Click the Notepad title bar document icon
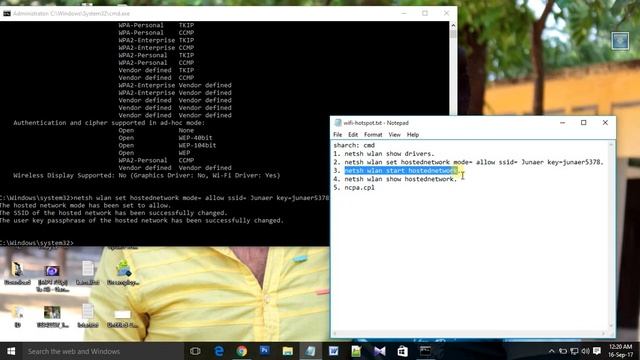 (x=338, y=123)
